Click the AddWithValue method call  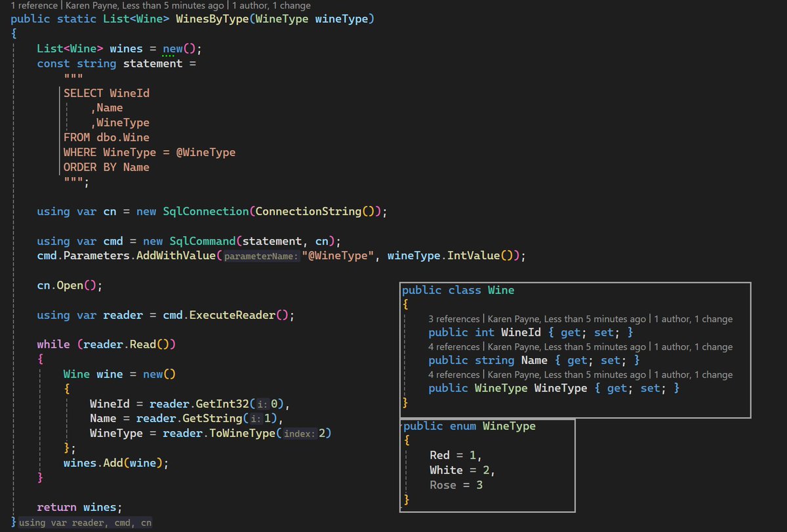(x=176, y=256)
